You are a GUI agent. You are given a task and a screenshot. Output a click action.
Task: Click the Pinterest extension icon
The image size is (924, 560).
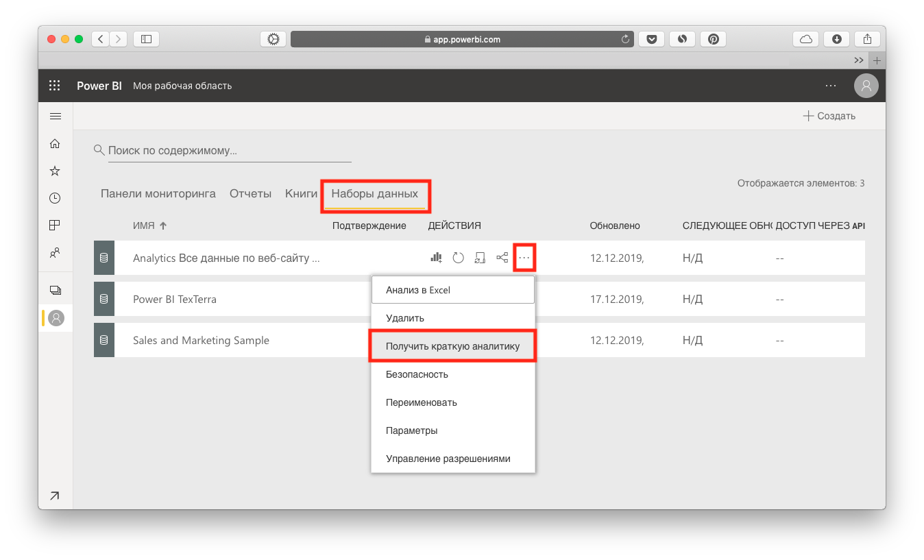[x=713, y=39]
